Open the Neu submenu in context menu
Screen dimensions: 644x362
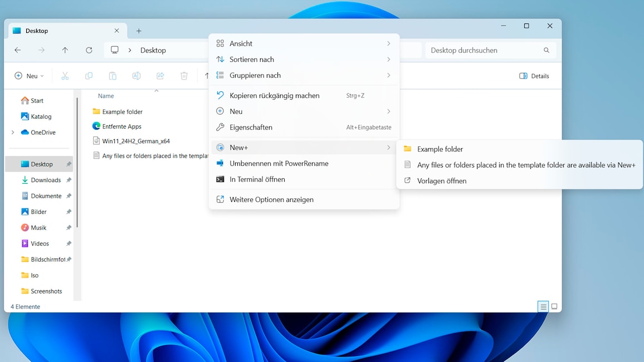click(304, 111)
